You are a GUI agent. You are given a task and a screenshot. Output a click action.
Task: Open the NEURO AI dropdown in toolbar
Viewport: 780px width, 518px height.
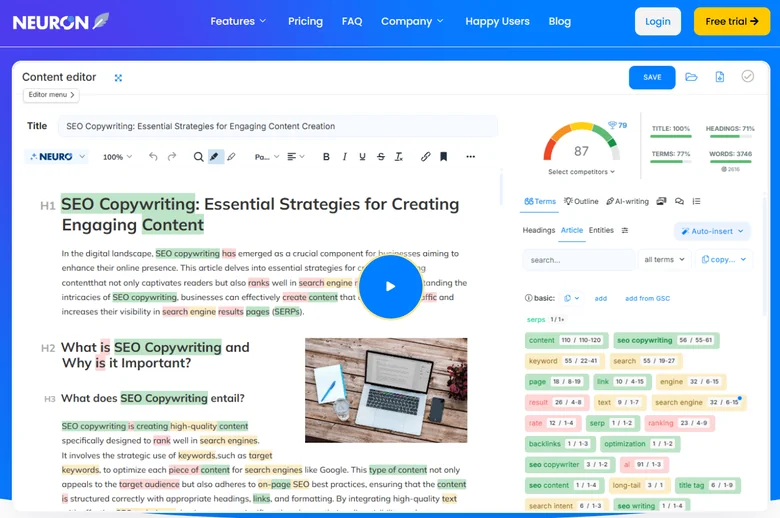coord(57,157)
